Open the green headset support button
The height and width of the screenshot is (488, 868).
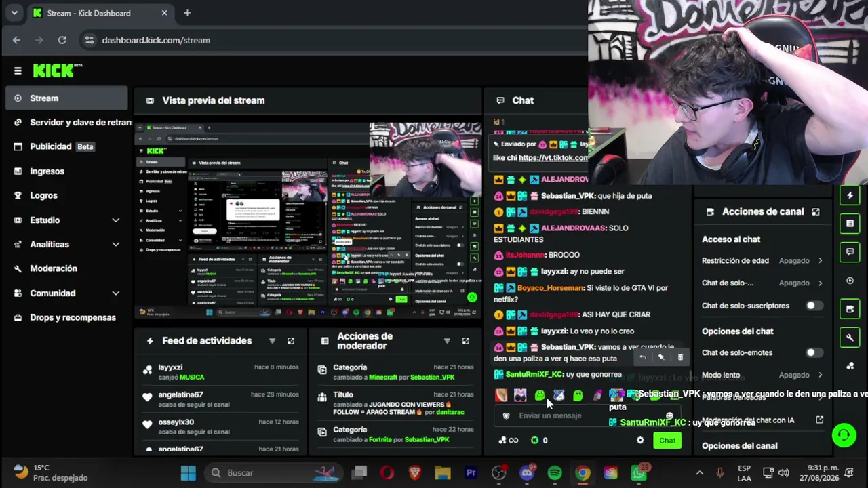(844, 434)
